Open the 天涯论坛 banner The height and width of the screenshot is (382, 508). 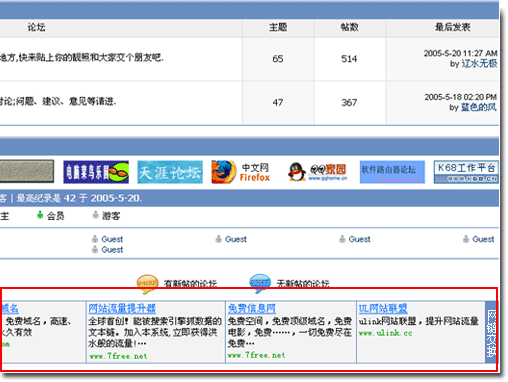tap(170, 172)
